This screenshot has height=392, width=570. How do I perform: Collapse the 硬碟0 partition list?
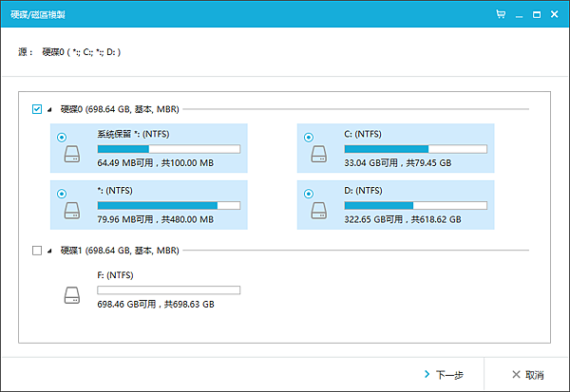point(50,110)
